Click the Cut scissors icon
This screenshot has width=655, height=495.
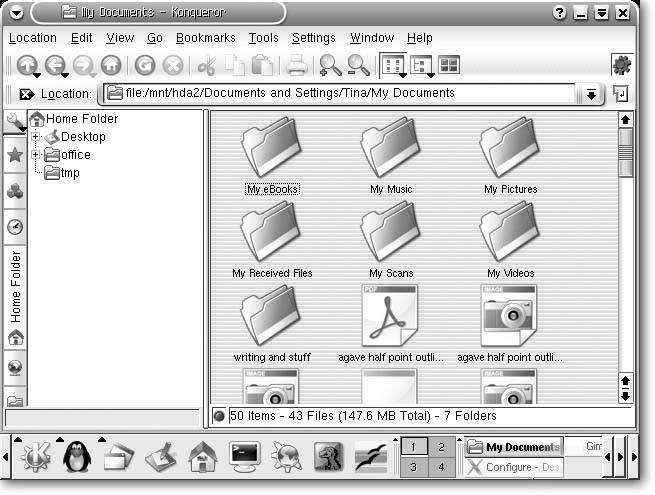207,66
